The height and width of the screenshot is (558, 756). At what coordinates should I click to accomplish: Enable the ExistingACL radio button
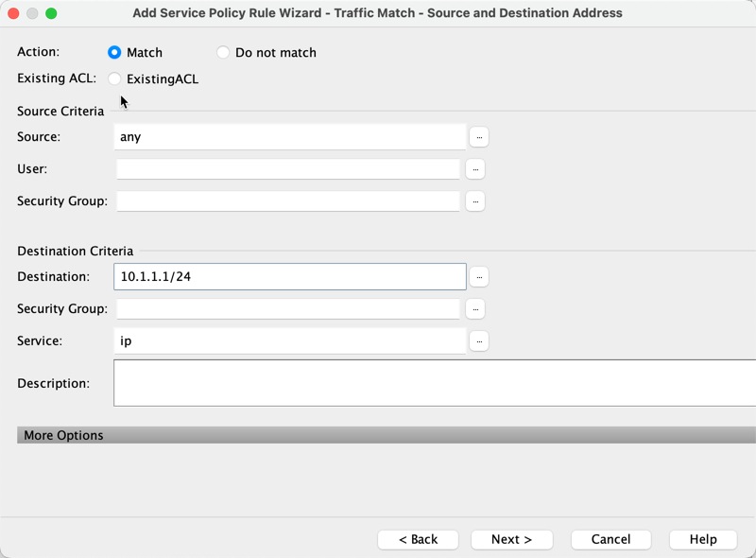[x=115, y=79]
